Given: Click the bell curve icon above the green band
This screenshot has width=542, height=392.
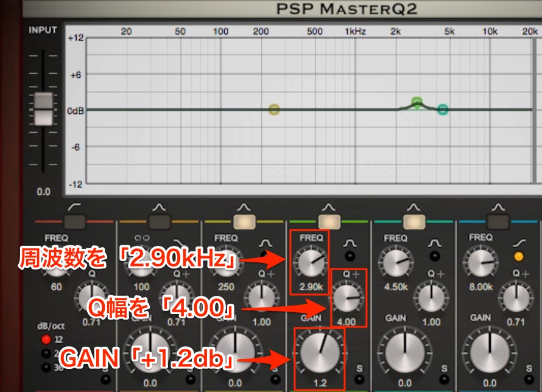Looking at the screenshot, I should coord(328,207).
